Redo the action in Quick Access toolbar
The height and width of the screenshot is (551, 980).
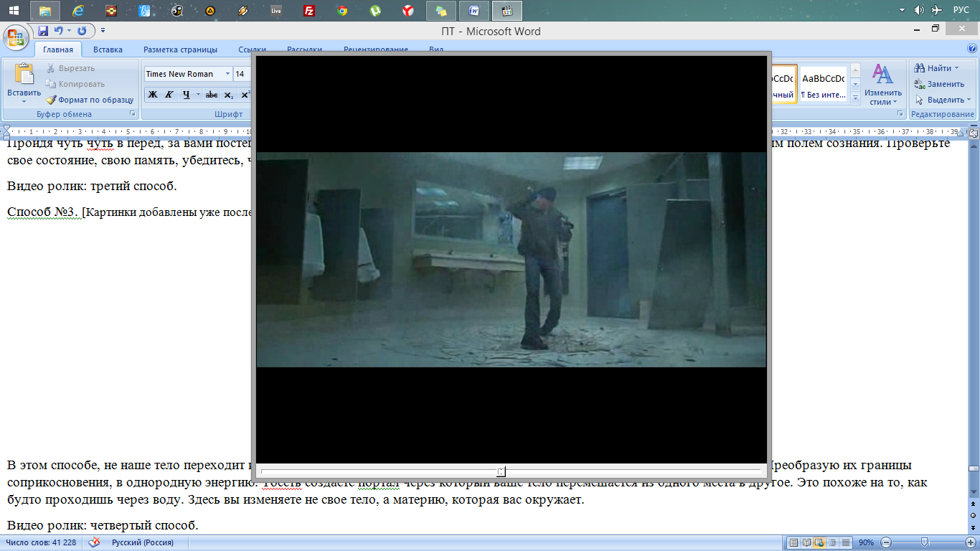click(x=82, y=31)
